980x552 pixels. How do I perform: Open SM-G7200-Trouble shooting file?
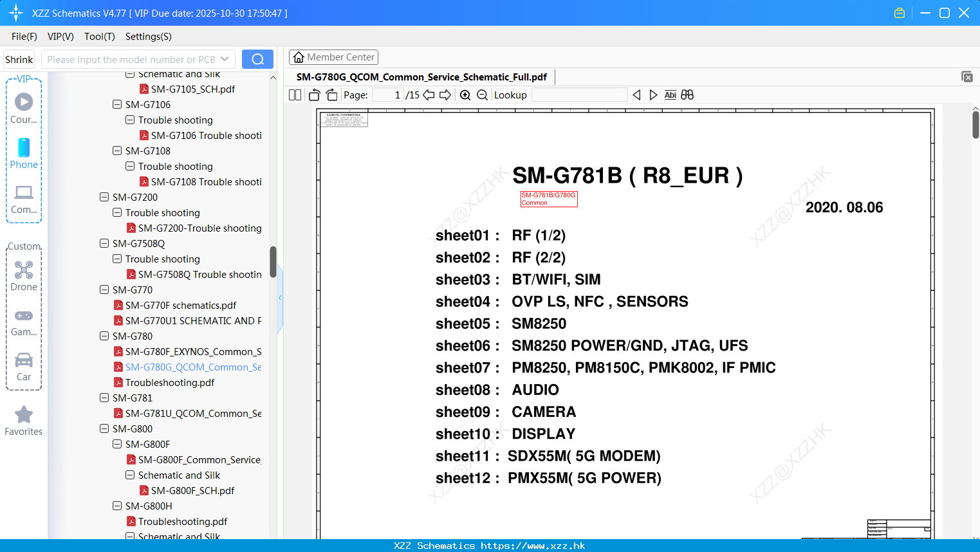[x=194, y=228]
